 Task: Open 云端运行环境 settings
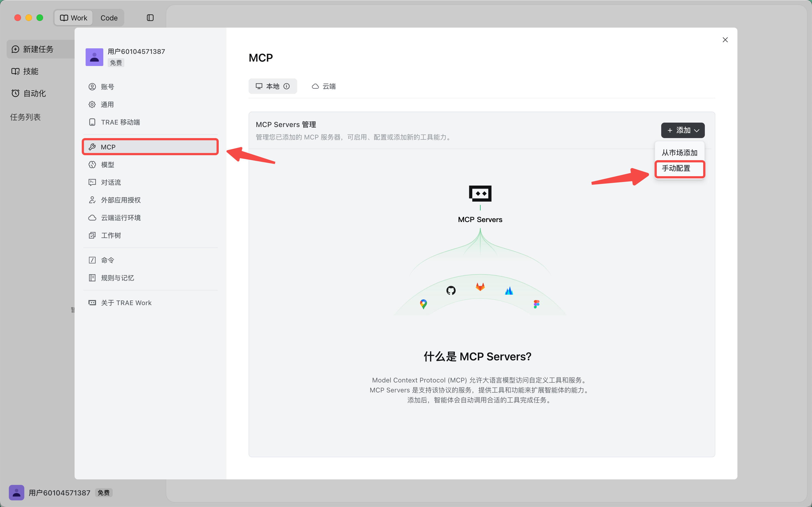click(150, 218)
